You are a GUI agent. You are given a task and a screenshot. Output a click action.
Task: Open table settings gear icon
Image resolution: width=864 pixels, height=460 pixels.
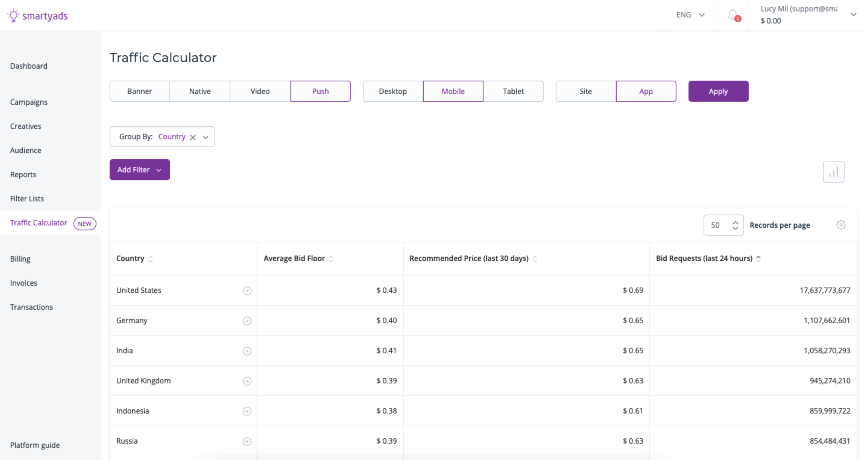click(x=841, y=225)
